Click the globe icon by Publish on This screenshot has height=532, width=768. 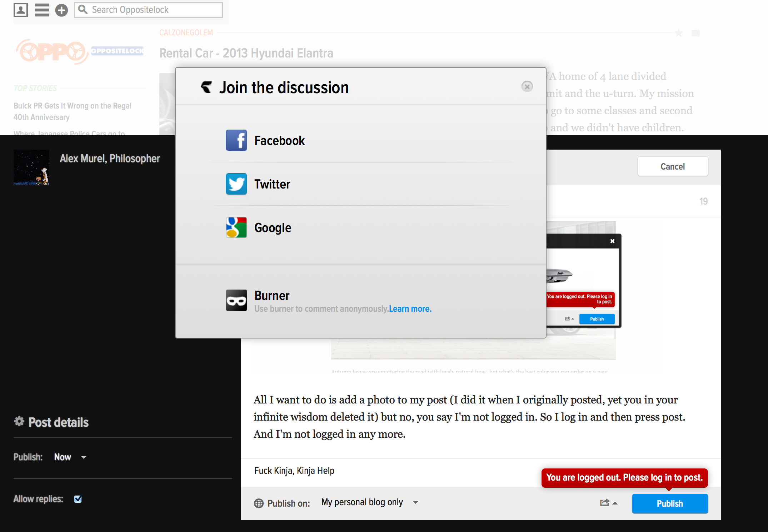[x=259, y=503]
